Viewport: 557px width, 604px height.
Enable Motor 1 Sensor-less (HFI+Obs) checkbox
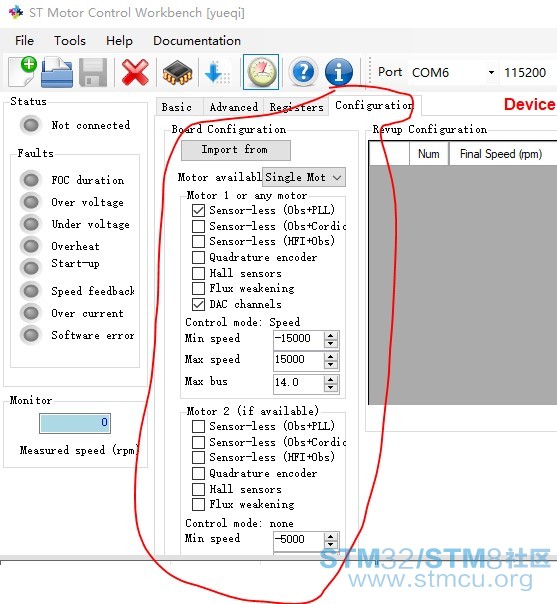198,242
